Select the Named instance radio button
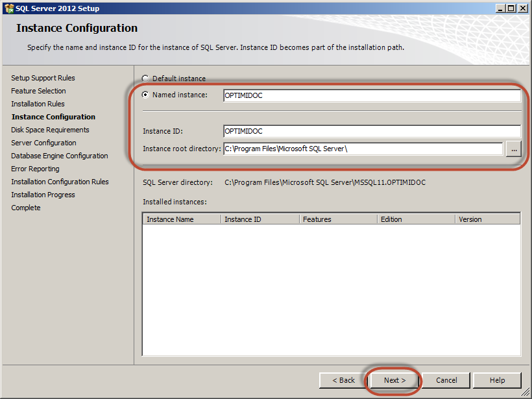The width and height of the screenshot is (532, 399). pos(145,95)
